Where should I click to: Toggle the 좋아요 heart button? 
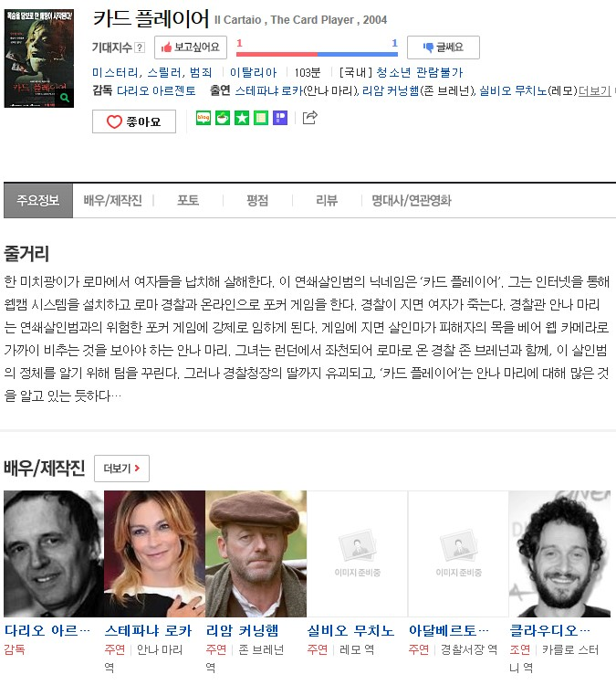tap(134, 121)
